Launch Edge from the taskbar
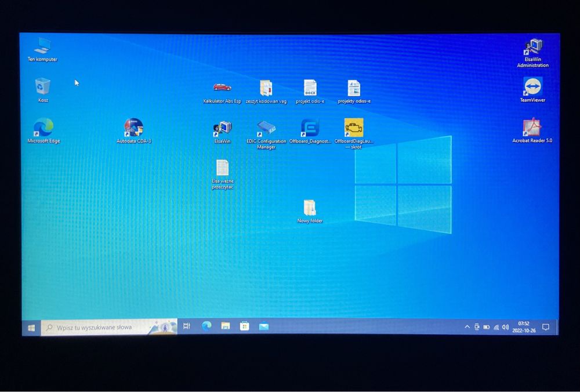 coord(206,326)
